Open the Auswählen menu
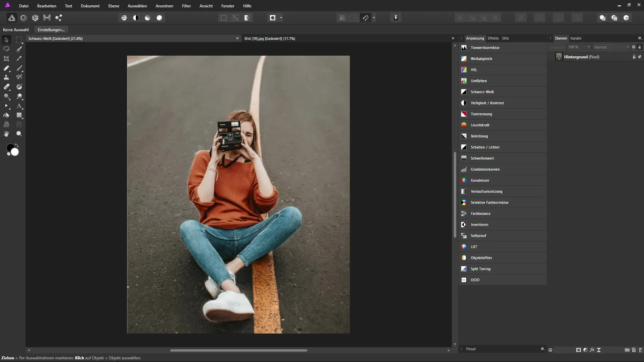This screenshot has width=644, height=362. [x=137, y=6]
